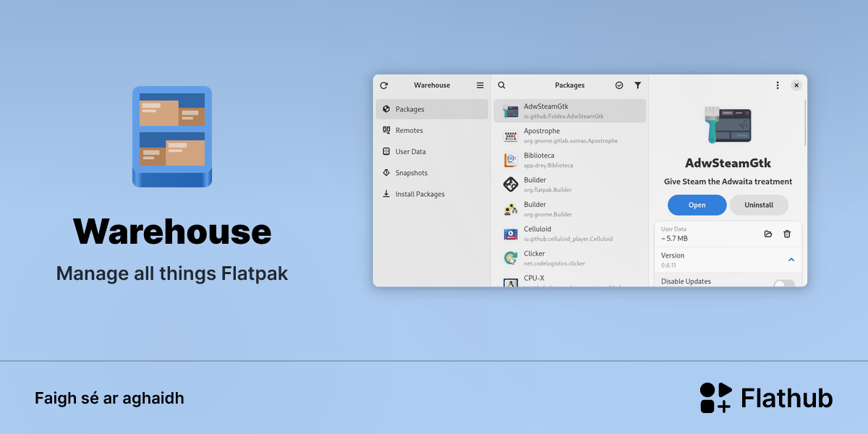Click the Remotes sidebar icon
This screenshot has width=868, height=434.
coord(387,130)
